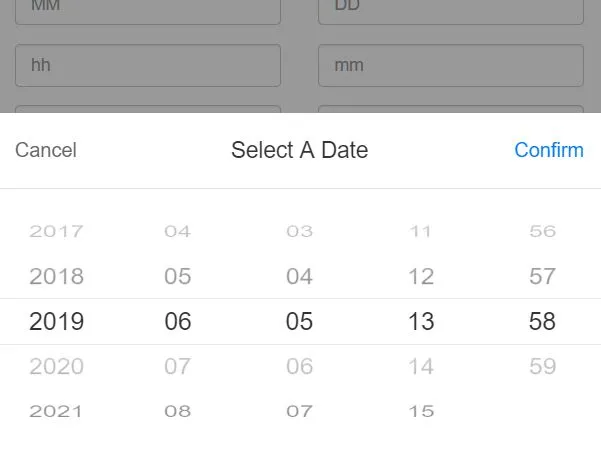The height and width of the screenshot is (450, 601).
Task: Focus the hh input field
Action: click(148, 65)
